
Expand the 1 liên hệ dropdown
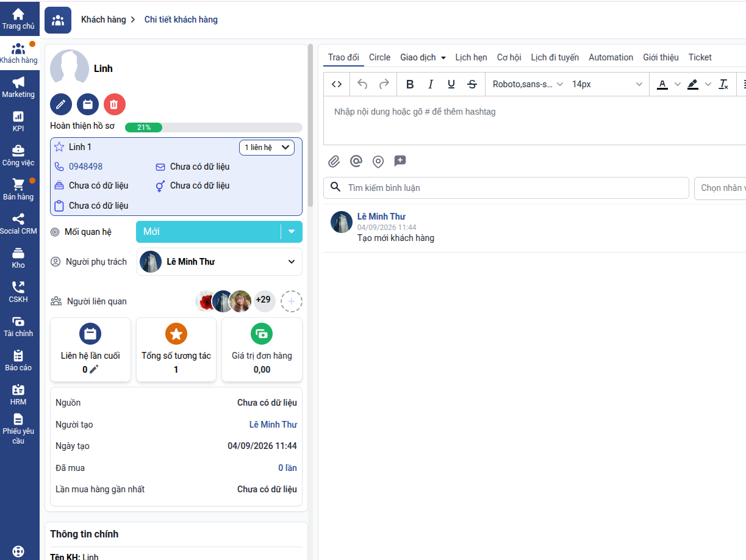(267, 148)
